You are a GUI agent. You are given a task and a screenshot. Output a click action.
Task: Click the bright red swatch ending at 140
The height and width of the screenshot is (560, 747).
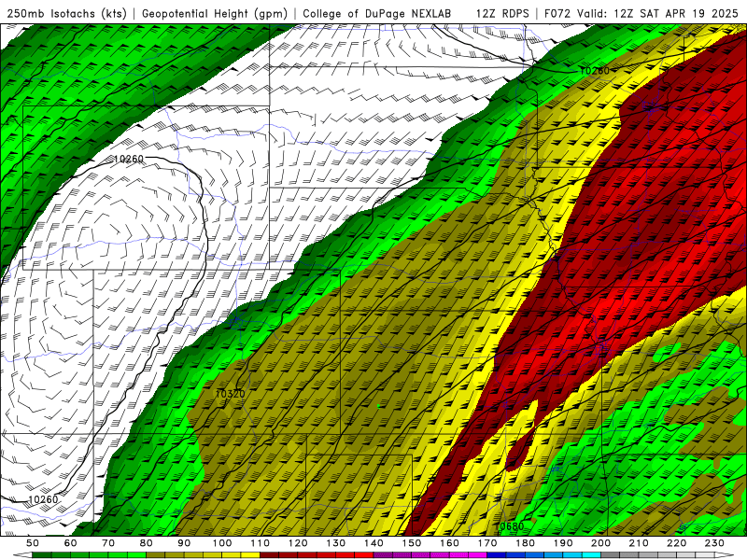click(364, 554)
